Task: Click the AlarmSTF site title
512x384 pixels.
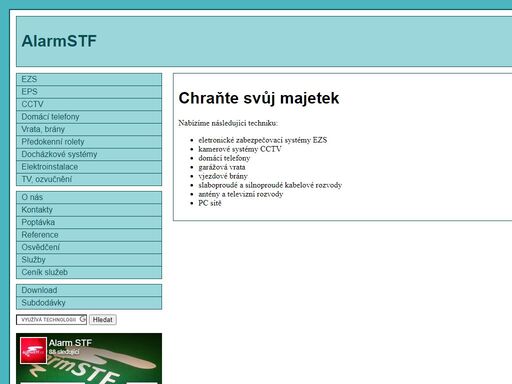Action: [x=59, y=41]
